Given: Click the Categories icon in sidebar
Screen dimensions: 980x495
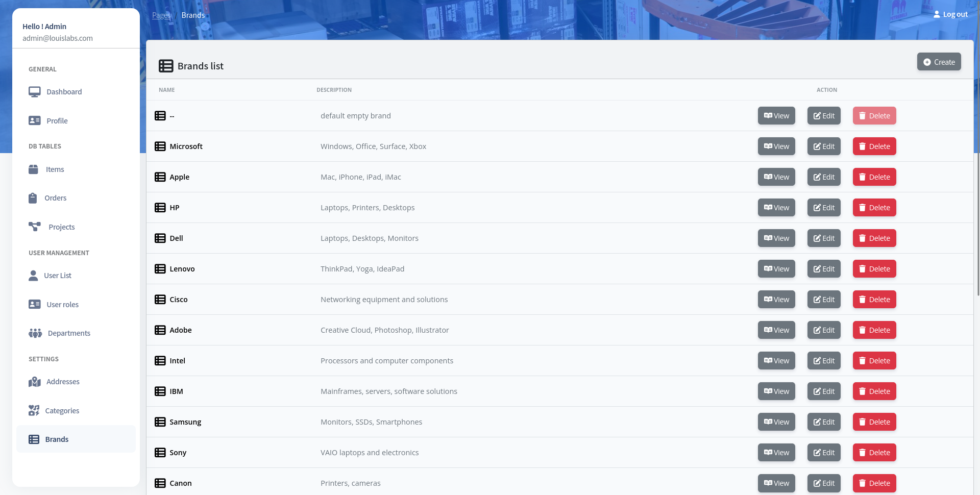Looking at the screenshot, I should point(34,411).
